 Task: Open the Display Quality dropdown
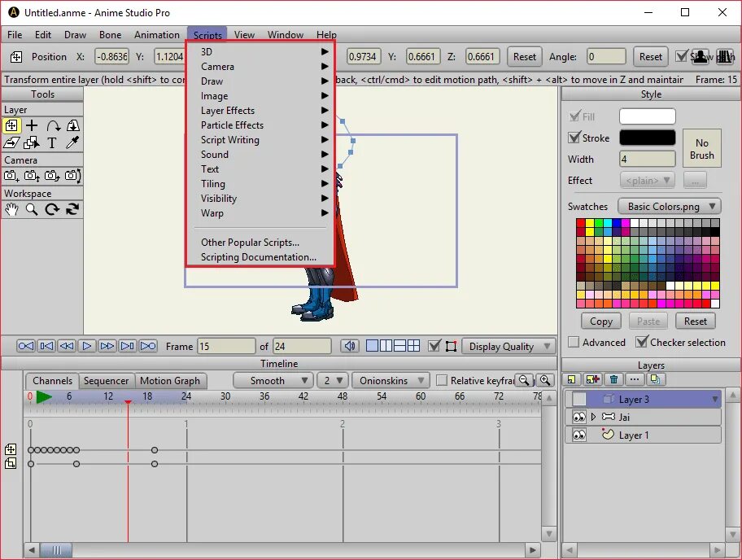pyautogui.click(x=508, y=347)
